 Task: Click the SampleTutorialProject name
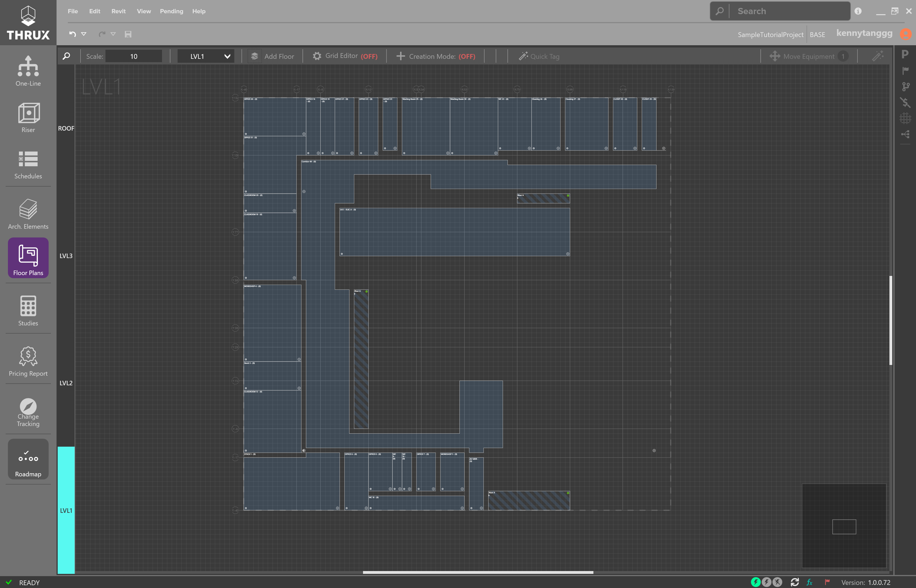click(770, 34)
